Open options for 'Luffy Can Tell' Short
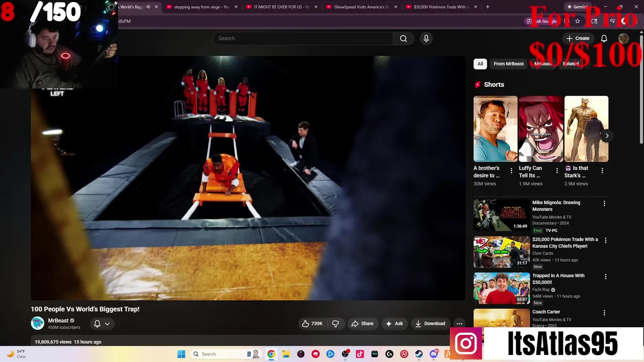The height and width of the screenshot is (362, 644). click(x=556, y=171)
